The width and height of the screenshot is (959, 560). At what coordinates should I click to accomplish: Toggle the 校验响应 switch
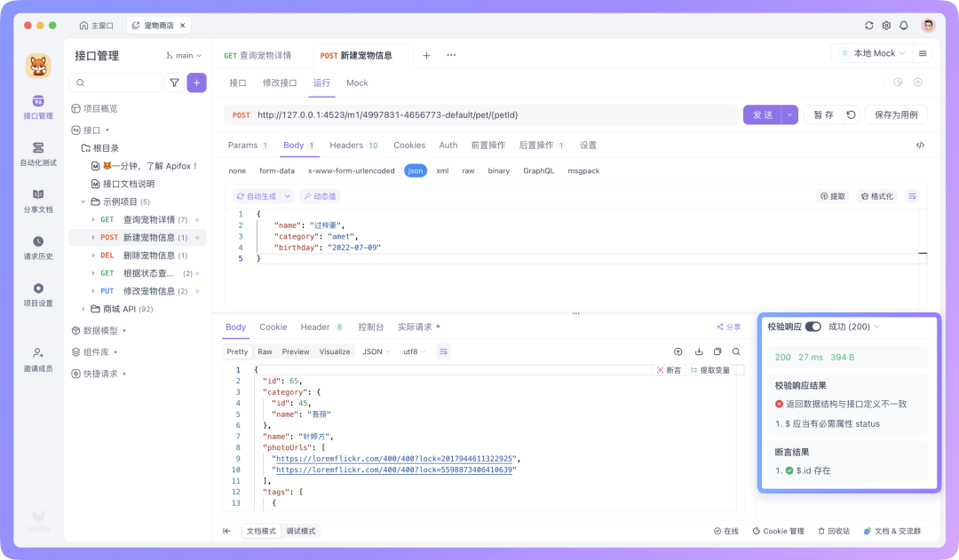pos(812,327)
